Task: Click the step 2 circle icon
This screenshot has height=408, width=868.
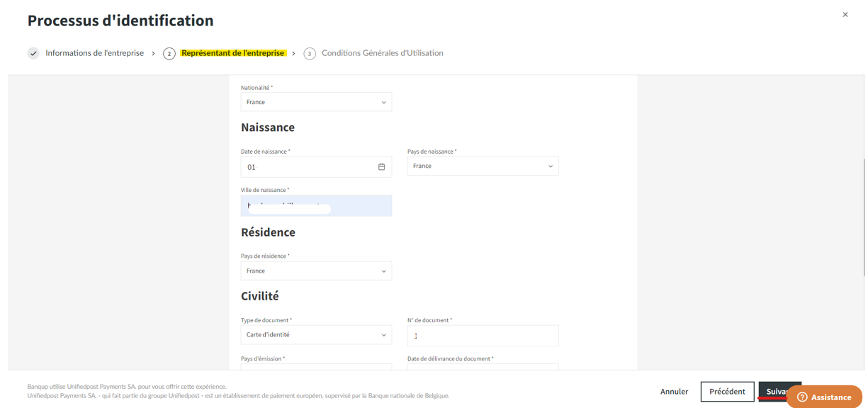Action: [x=169, y=54]
